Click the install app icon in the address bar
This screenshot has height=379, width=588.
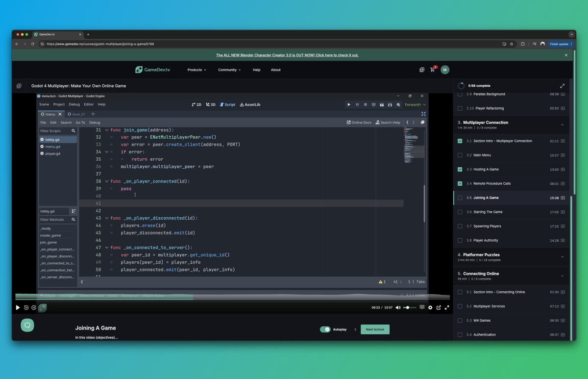click(x=504, y=44)
